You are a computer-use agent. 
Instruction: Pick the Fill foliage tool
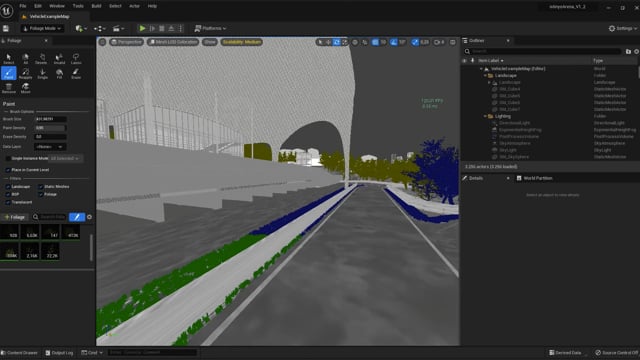click(x=59, y=73)
